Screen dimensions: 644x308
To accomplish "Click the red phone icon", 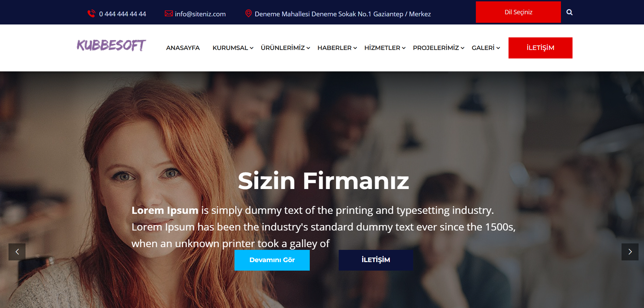I will (x=91, y=14).
